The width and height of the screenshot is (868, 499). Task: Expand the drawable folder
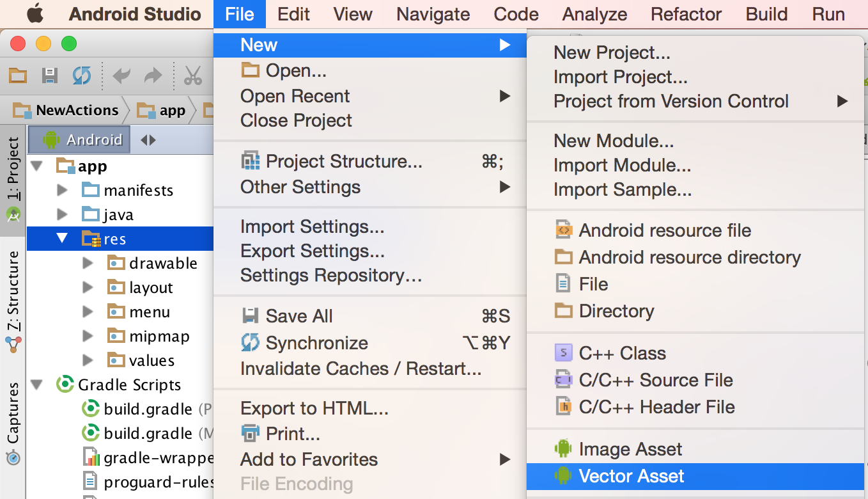click(88, 263)
